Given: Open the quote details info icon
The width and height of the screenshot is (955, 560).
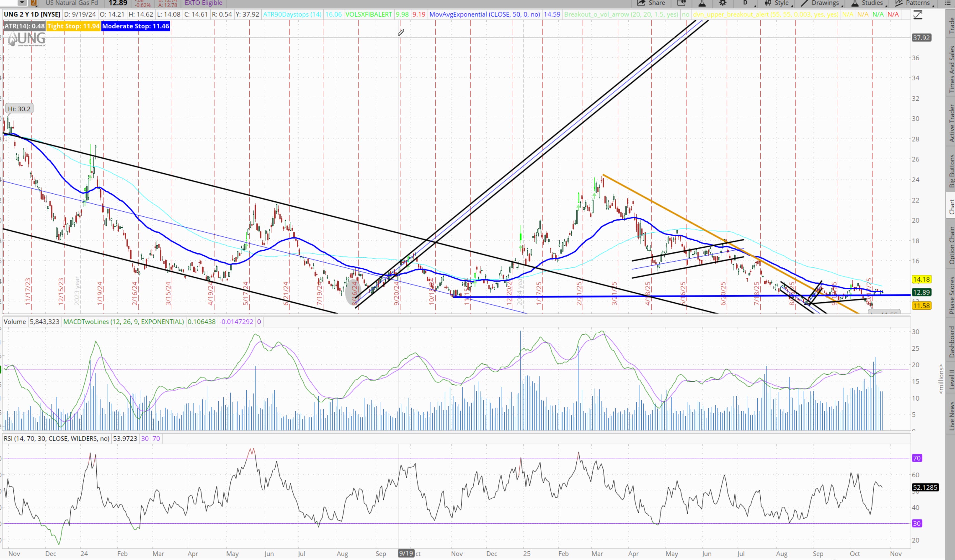Looking at the screenshot, I should coord(681,3).
